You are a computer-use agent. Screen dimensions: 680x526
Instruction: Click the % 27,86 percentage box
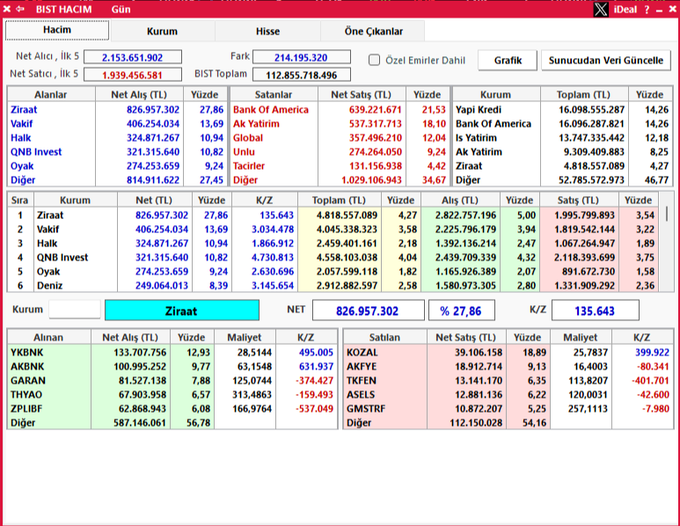tap(461, 310)
